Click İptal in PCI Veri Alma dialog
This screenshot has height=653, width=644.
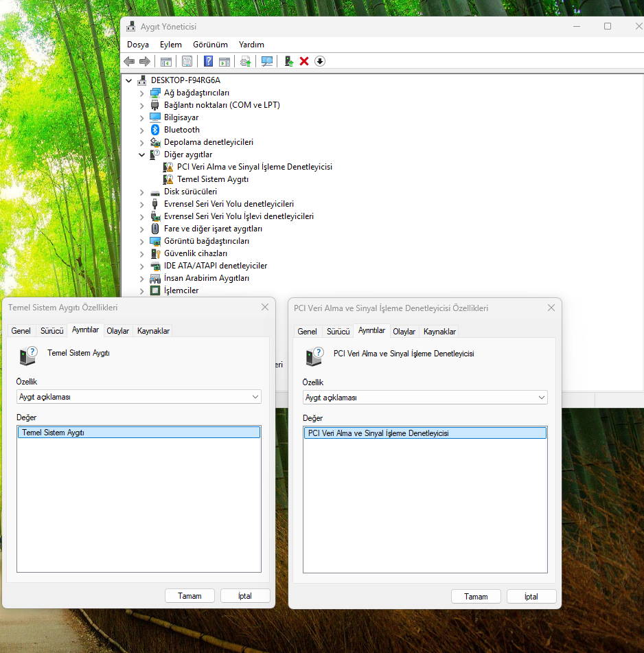(531, 597)
